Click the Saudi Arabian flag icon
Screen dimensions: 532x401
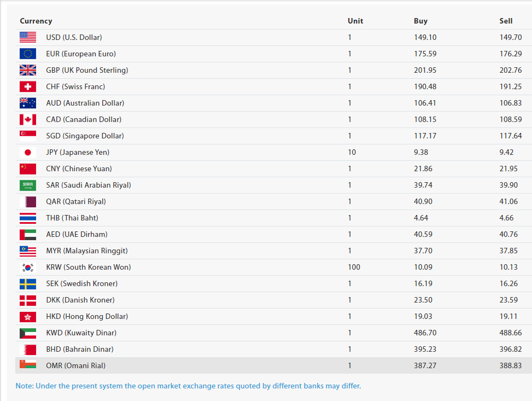point(28,185)
